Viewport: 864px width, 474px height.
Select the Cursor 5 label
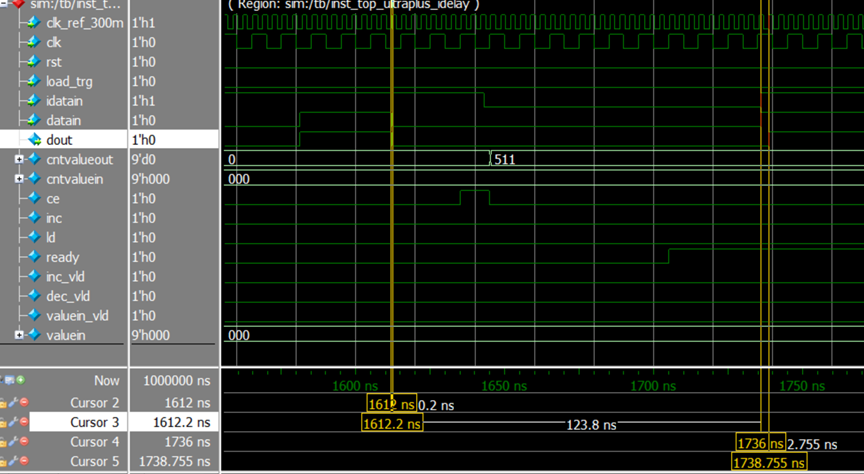tap(94, 461)
